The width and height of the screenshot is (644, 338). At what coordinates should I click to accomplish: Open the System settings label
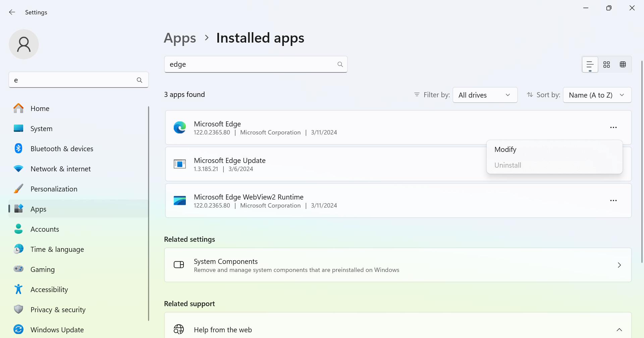[41, 129]
